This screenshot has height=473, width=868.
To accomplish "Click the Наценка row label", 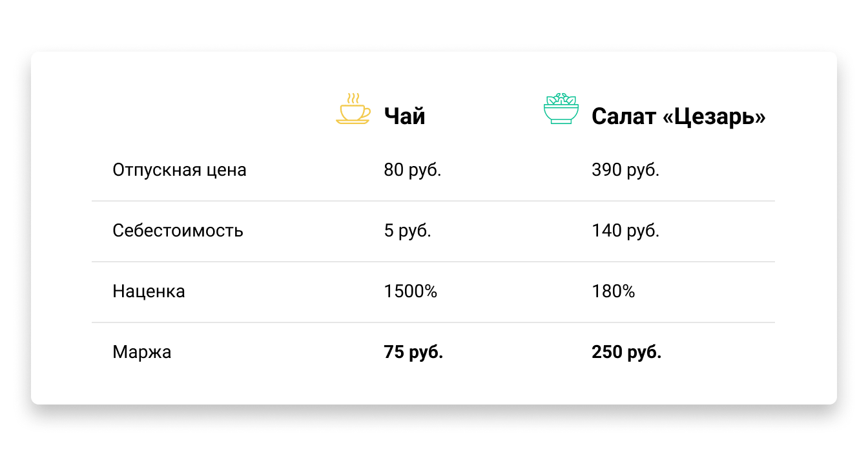I will click(149, 291).
